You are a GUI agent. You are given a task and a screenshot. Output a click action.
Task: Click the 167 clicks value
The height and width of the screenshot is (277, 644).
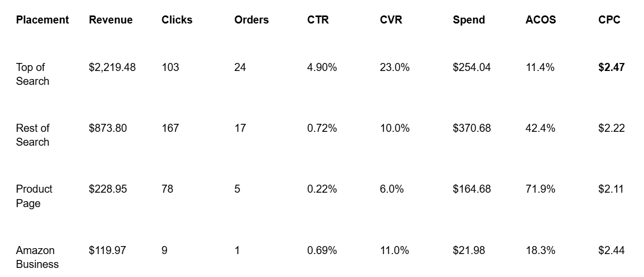pos(170,128)
